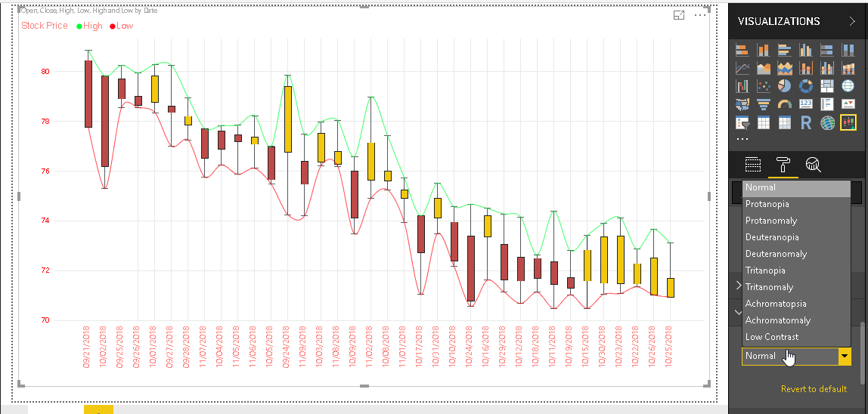Viewport: 868px width, 414px height.
Task: Choose Protanopia from the dropdown list
Action: click(767, 204)
